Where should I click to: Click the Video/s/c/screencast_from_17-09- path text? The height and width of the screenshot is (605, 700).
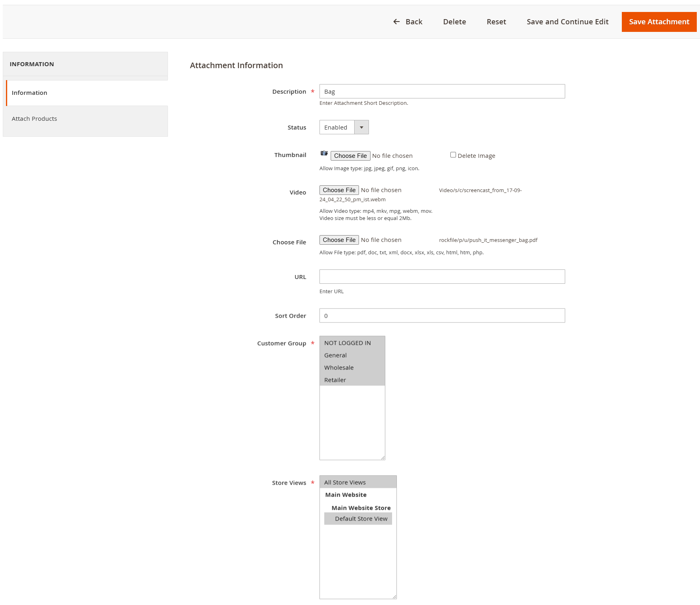480,190
